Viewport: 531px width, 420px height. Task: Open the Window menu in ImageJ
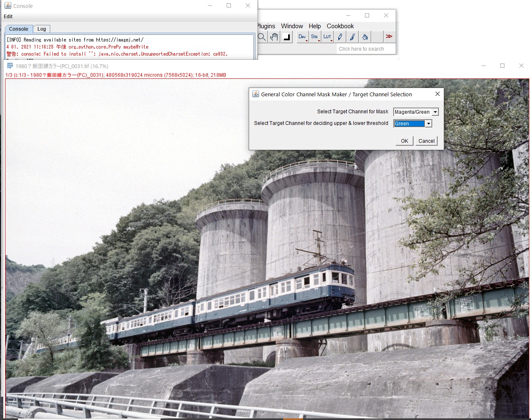click(292, 26)
